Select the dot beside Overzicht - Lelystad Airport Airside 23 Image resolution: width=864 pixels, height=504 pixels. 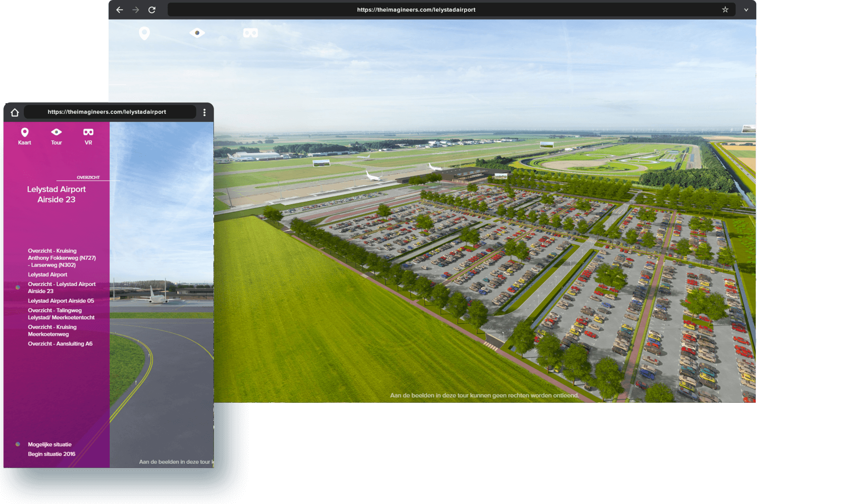pyautogui.click(x=18, y=287)
